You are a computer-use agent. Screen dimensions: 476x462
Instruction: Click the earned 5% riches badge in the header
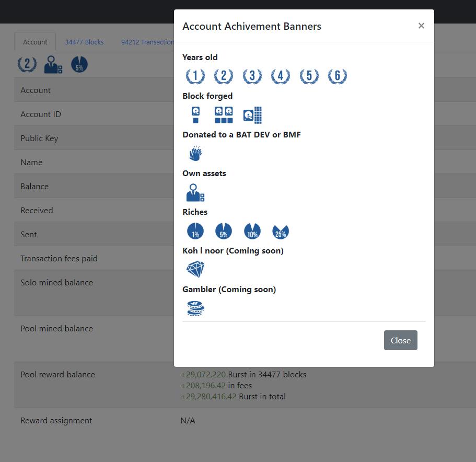pos(79,64)
